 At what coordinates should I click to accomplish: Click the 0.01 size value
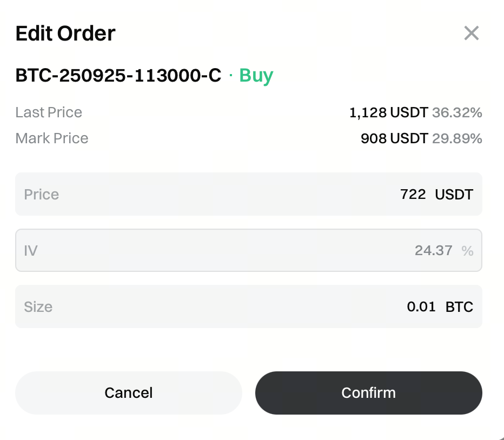coord(421,306)
